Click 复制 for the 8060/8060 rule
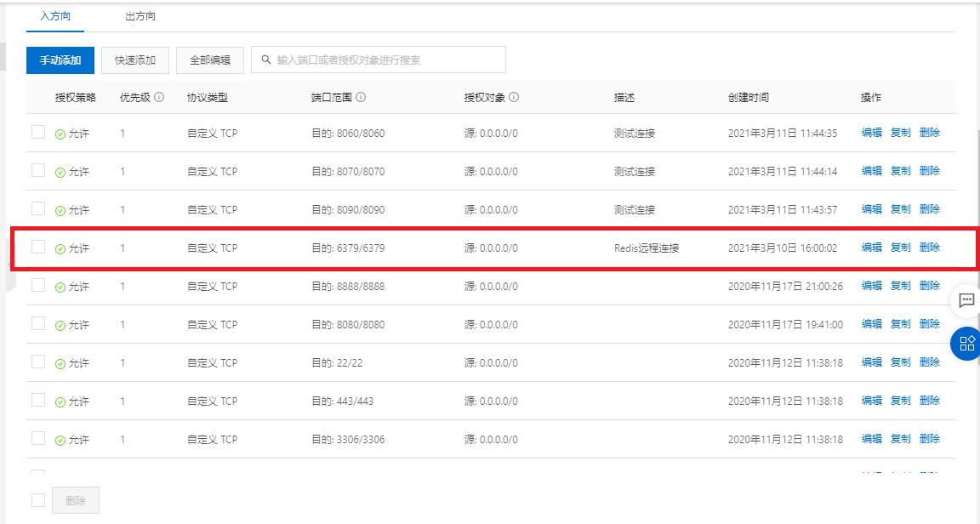The height and width of the screenshot is (524, 980). (x=901, y=133)
